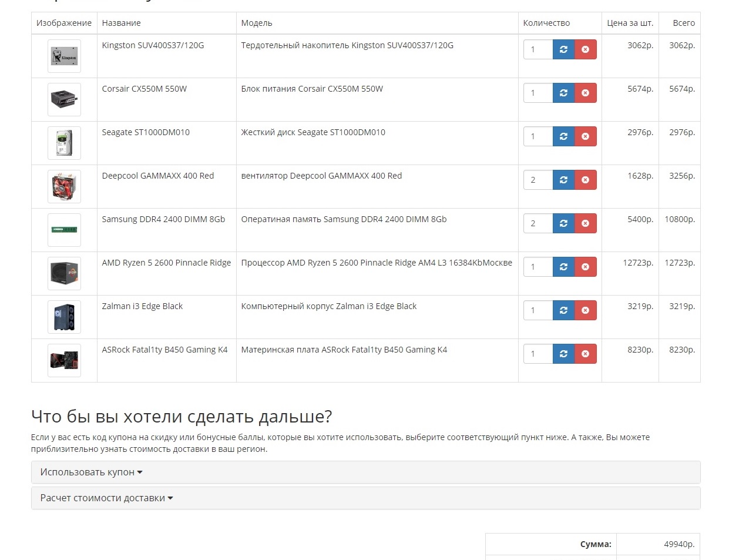
Task: Open Kingston SSD product thumbnail
Action: 64,56
